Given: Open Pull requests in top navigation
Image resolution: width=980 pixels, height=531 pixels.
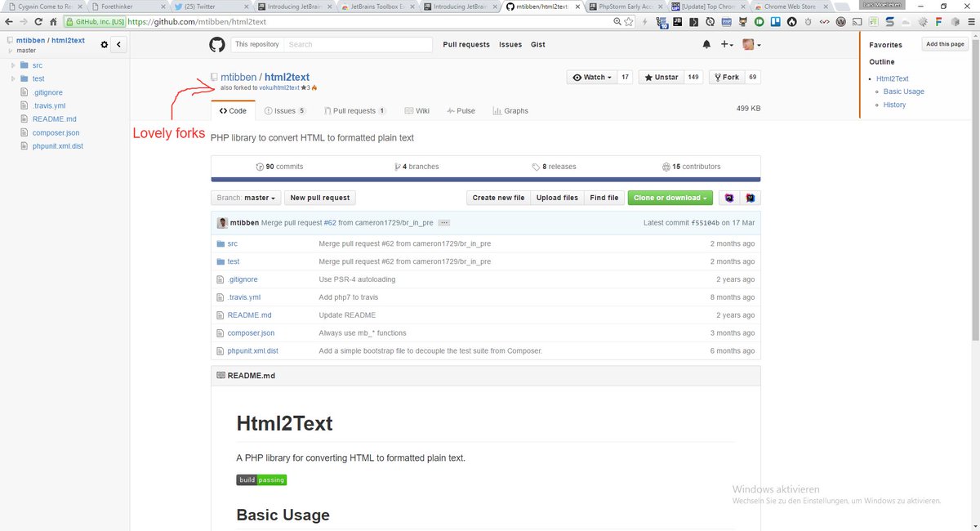Looking at the screenshot, I should pyautogui.click(x=466, y=44).
